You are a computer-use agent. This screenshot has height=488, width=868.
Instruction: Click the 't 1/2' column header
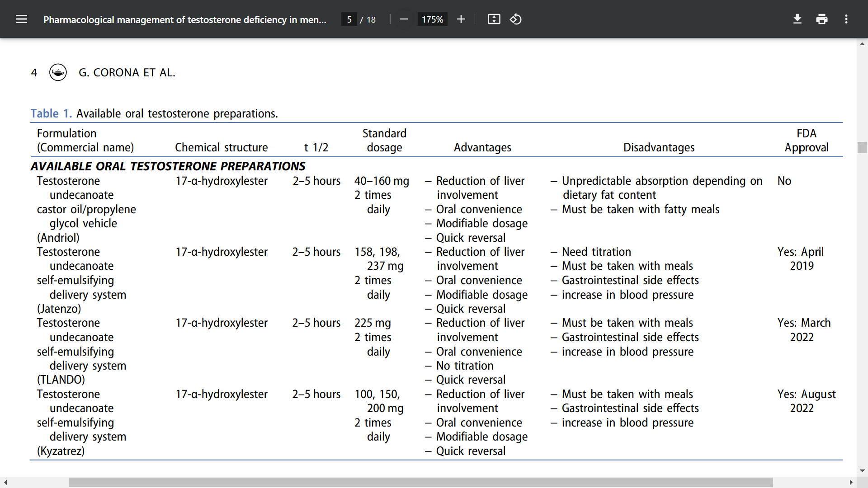click(316, 147)
